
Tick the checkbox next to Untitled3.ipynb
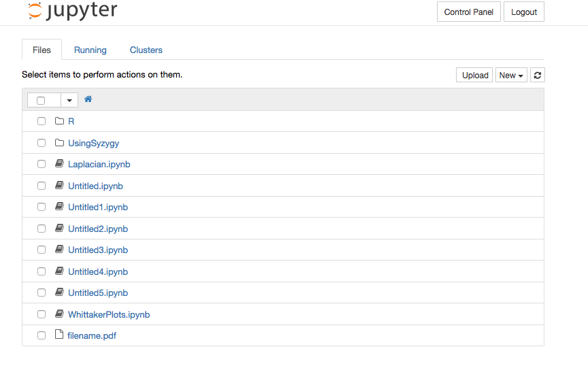42,250
